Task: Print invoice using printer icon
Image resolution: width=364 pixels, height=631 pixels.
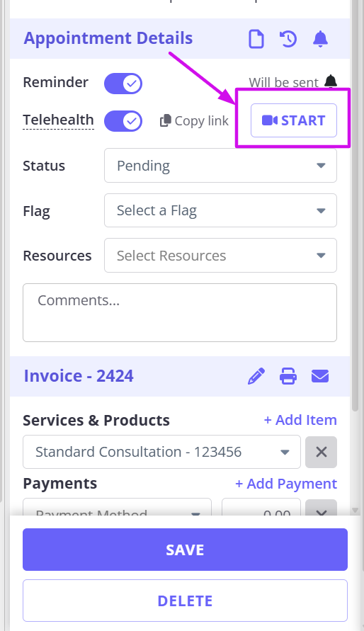Action: (288, 376)
